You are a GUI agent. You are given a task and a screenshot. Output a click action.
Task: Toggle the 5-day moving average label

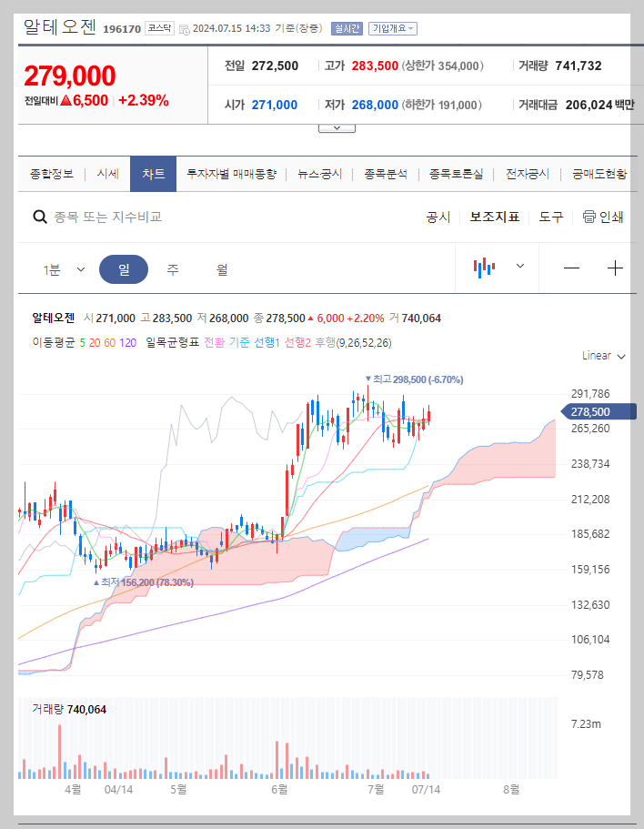click(x=80, y=346)
